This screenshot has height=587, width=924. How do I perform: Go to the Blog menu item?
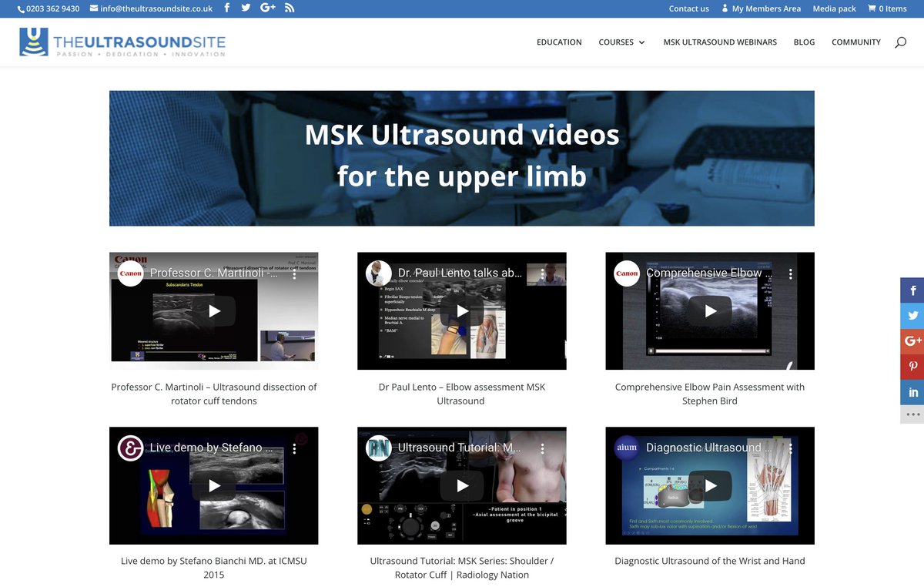tap(804, 42)
